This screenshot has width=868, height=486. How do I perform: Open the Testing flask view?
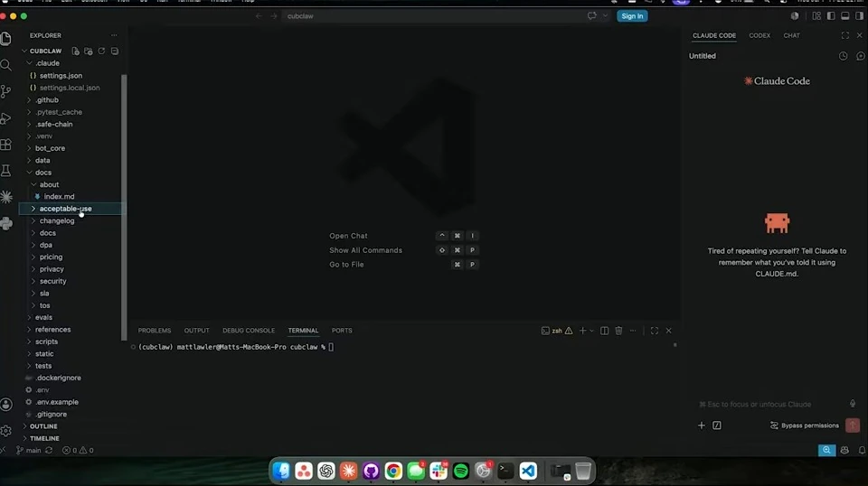click(6, 171)
